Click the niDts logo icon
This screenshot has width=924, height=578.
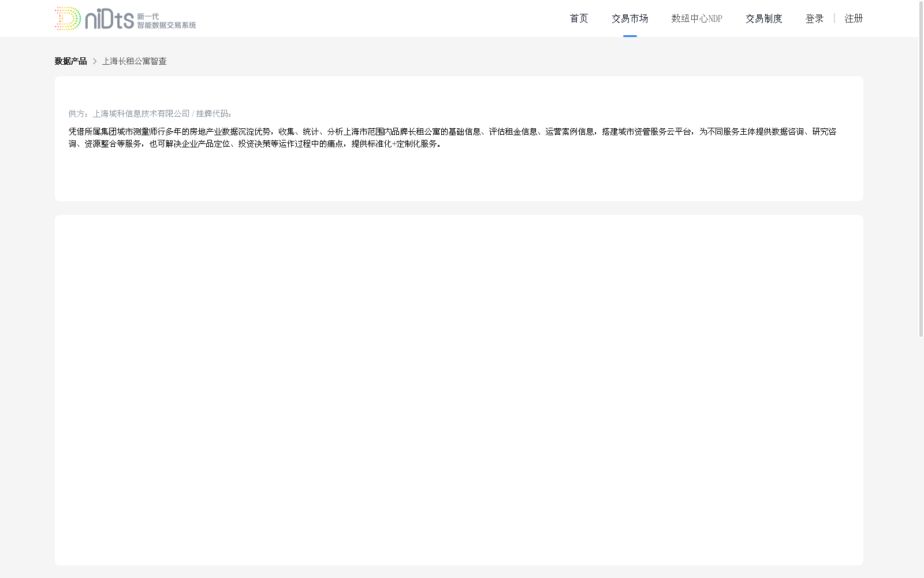click(x=125, y=18)
